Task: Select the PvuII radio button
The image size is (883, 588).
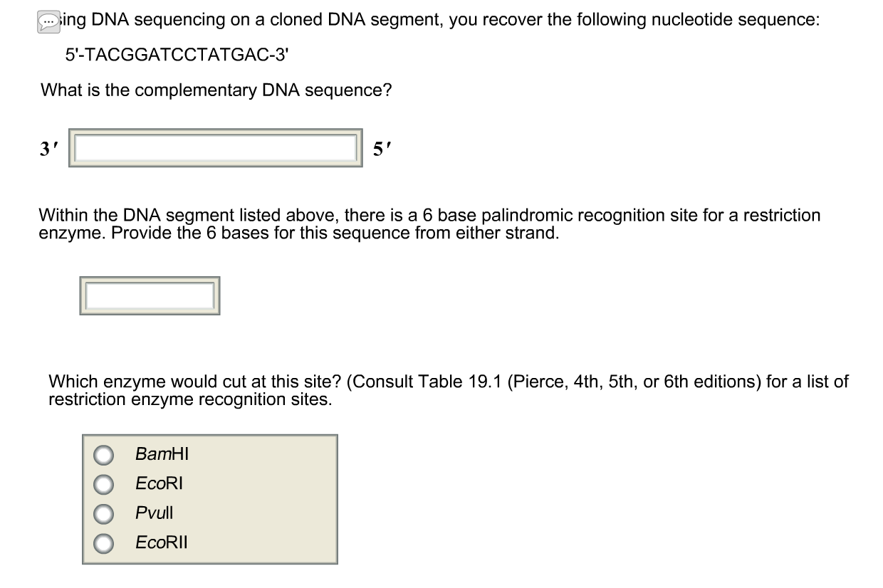Action: coord(104,513)
